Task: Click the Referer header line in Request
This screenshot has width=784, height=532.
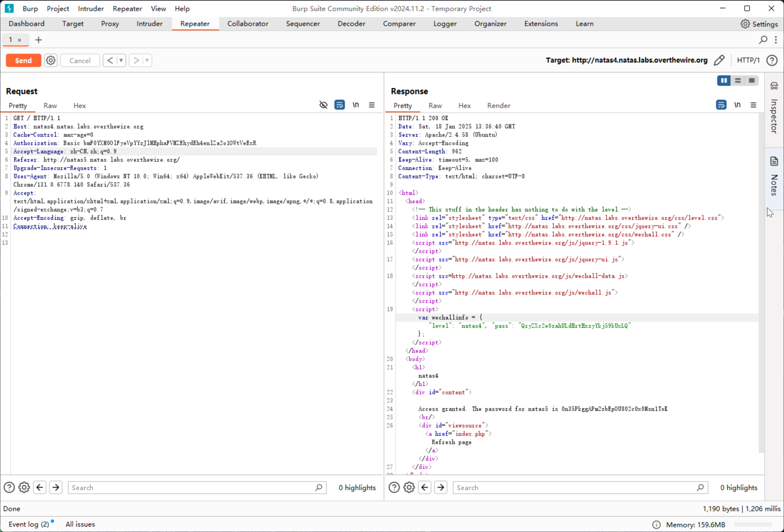Action: [x=97, y=160]
